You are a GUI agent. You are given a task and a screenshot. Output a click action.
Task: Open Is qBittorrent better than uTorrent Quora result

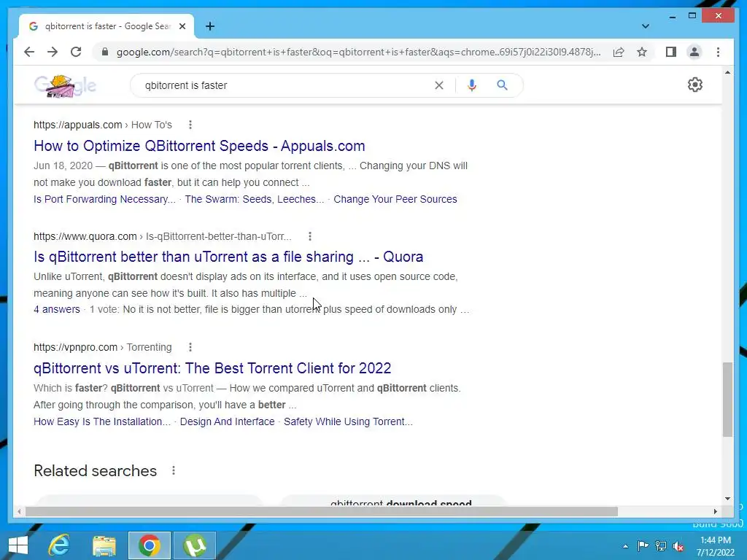click(x=228, y=257)
